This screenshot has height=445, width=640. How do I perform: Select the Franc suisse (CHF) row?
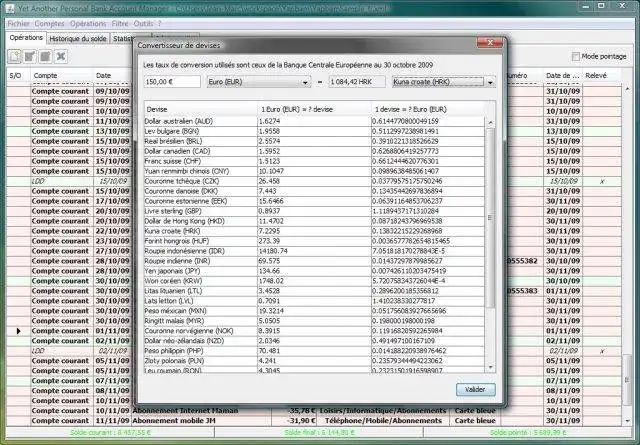coord(314,161)
